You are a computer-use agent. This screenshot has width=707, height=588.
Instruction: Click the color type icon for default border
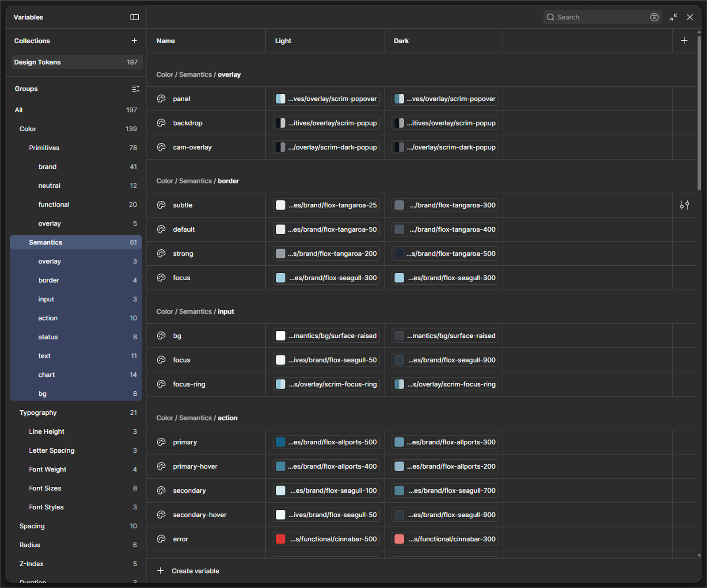161,229
